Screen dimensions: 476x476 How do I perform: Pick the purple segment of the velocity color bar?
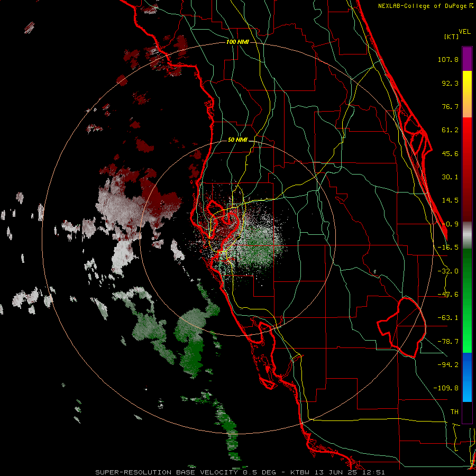coord(467,59)
